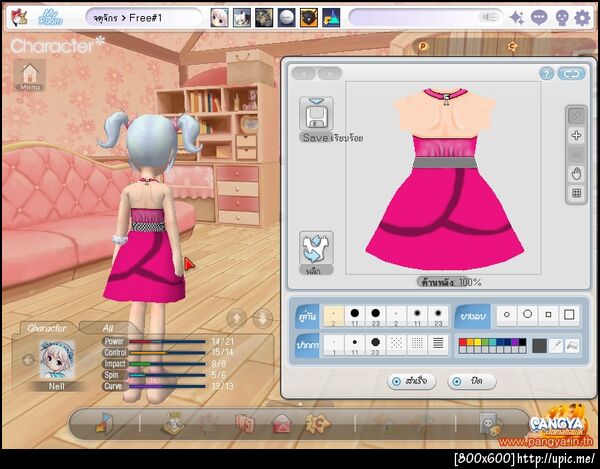The height and width of the screenshot is (469, 600).
Task: Select the soft brush size 23
Action: (x=438, y=316)
